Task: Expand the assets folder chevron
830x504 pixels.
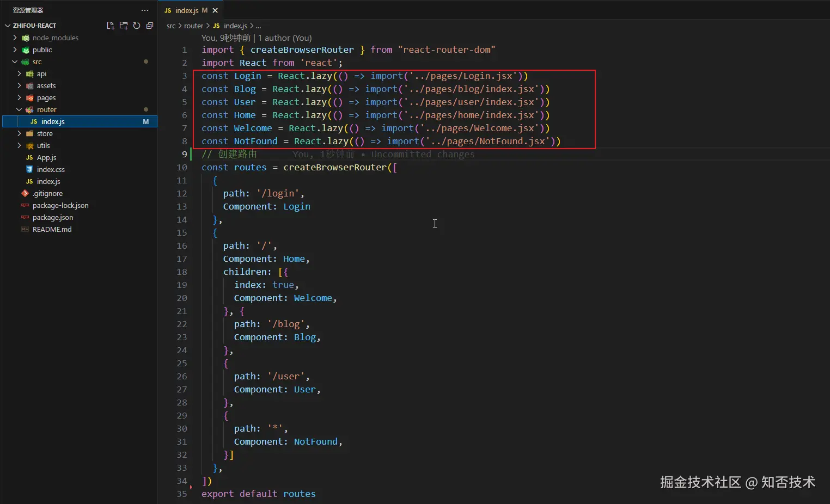Action: [20, 85]
